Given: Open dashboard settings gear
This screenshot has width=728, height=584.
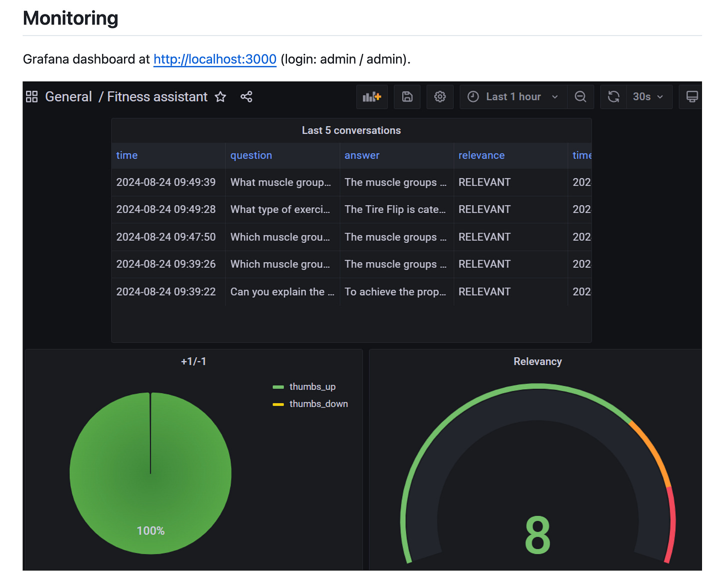Looking at the screenshot, I should [440, 96].
